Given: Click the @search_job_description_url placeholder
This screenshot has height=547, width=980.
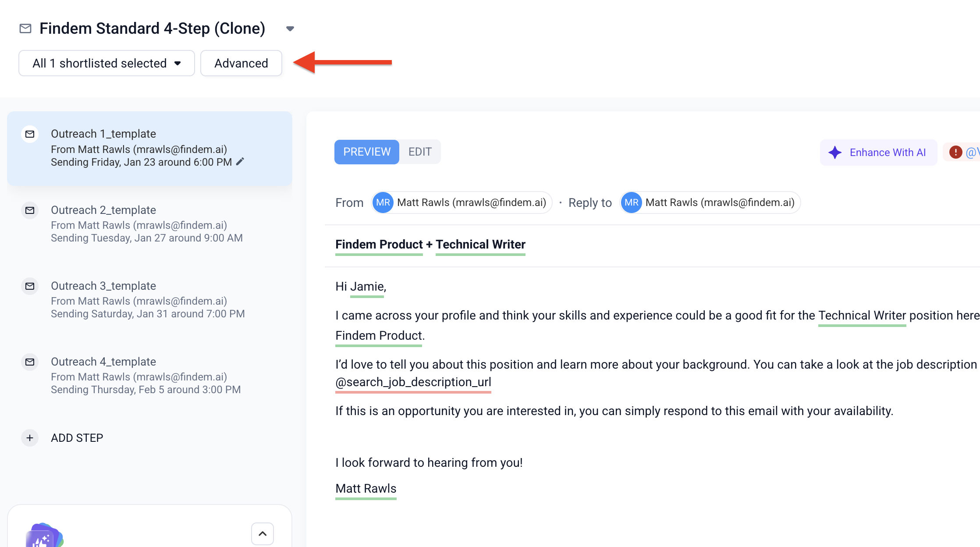Looking at the screenshot, I should pyautogui.click(x=413, y=382).
